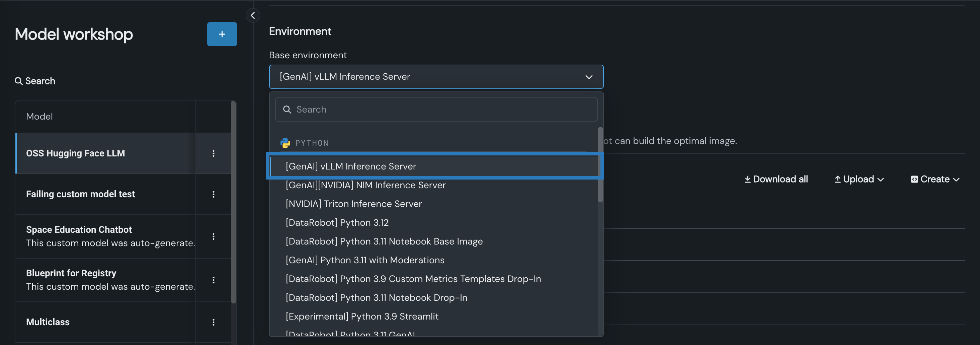Open the Space Education Chatbot model

(79, 230)
